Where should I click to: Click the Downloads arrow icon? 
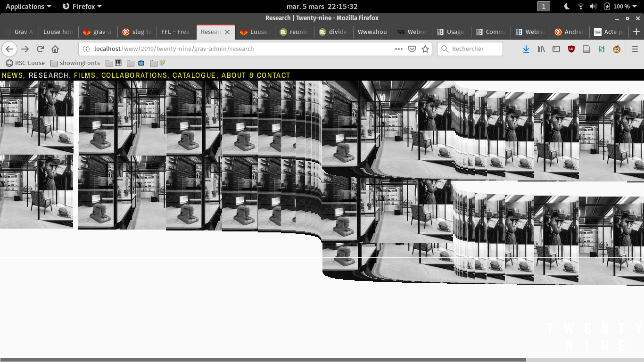[x=526, y=49]
